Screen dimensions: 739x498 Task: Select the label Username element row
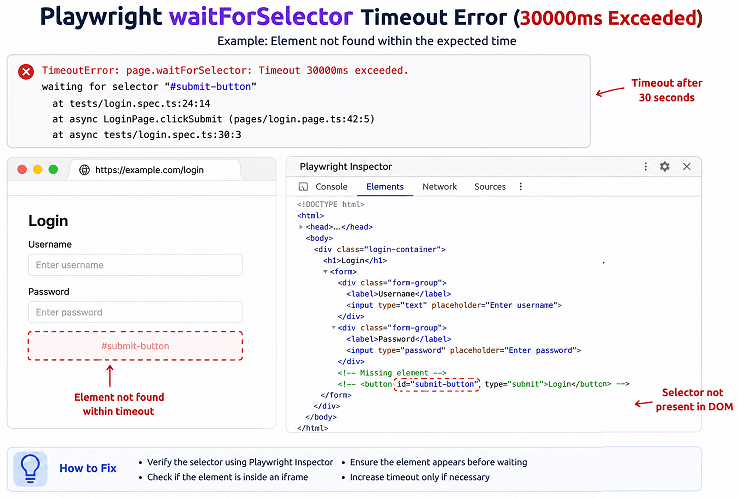(399, 294)
